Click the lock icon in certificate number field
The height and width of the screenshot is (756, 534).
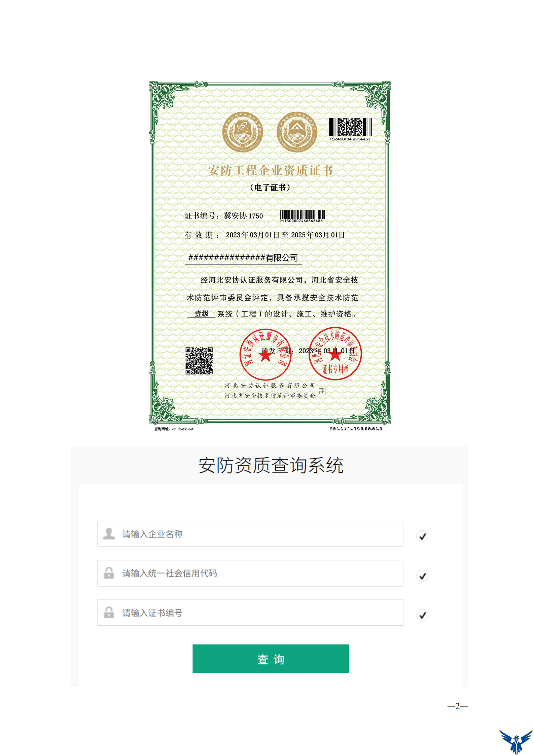click(109, 612)
